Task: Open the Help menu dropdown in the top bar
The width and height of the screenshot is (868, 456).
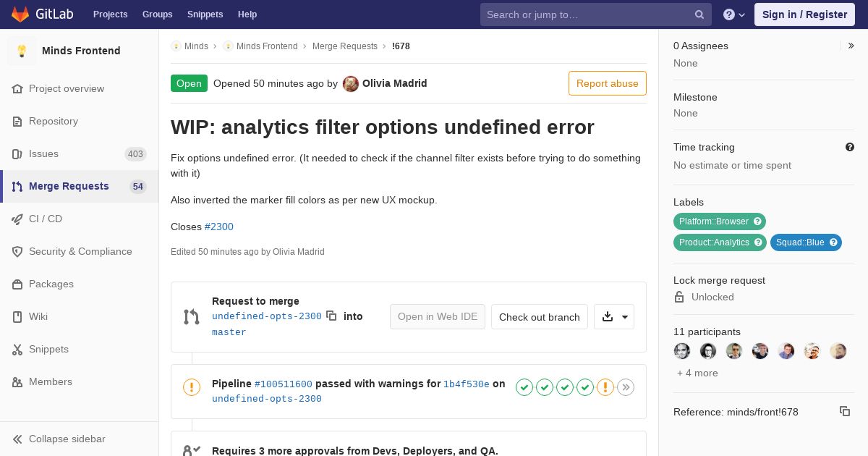Action: [x=734, y=14]
